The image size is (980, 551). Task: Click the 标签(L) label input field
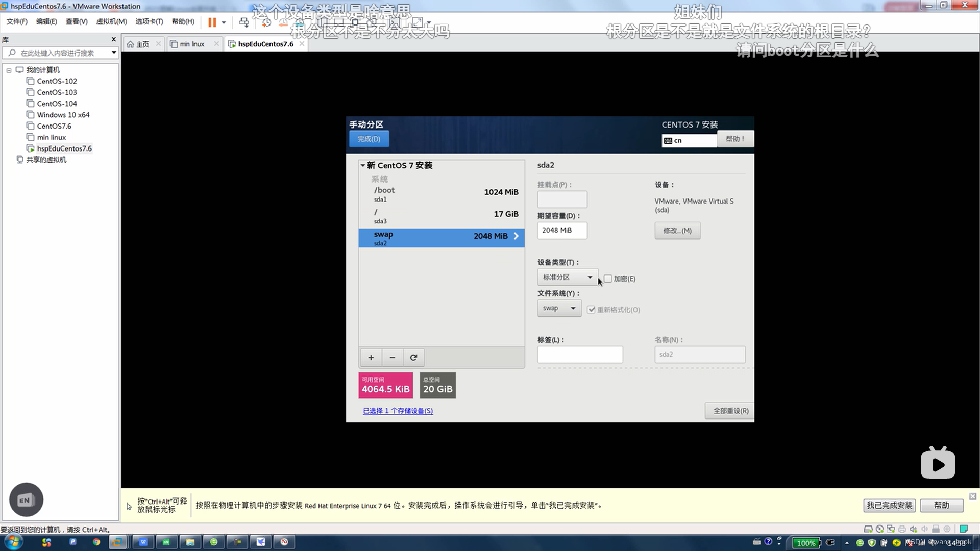click(x=580, y=354)
